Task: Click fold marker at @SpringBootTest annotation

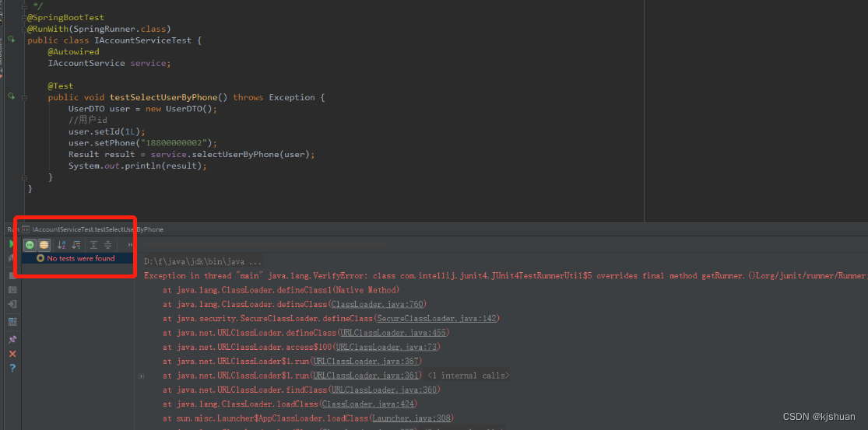Action: [x=24, y=18]
